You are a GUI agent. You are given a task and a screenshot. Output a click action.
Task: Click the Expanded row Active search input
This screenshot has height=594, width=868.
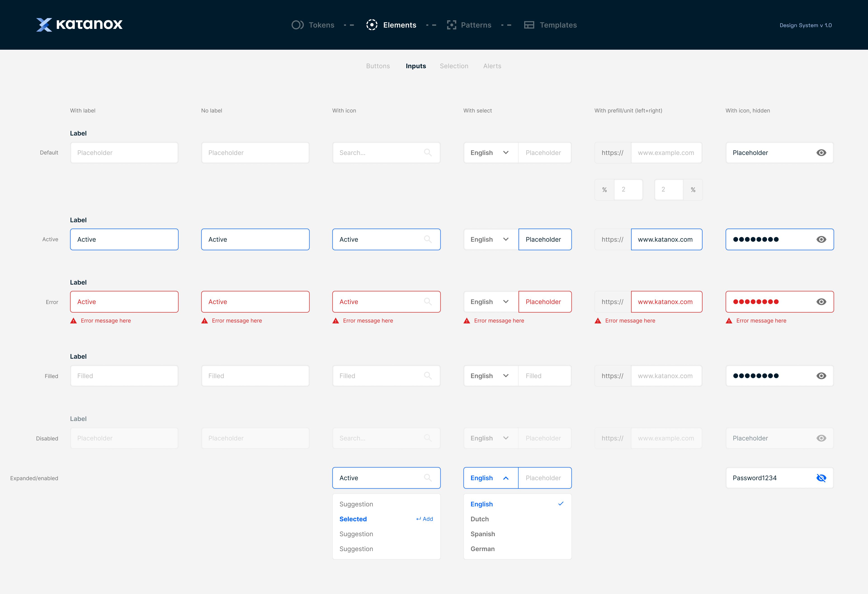click(386, 478)
